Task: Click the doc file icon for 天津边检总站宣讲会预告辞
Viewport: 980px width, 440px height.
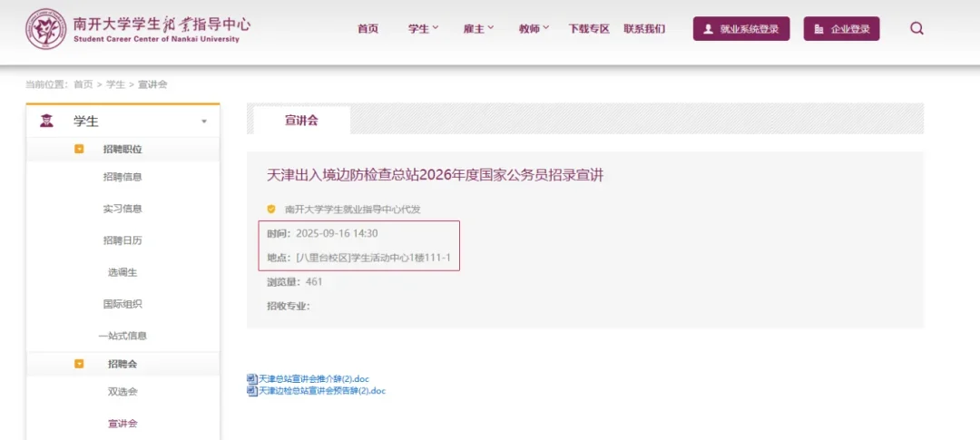Action: click(x=252, y=391)
